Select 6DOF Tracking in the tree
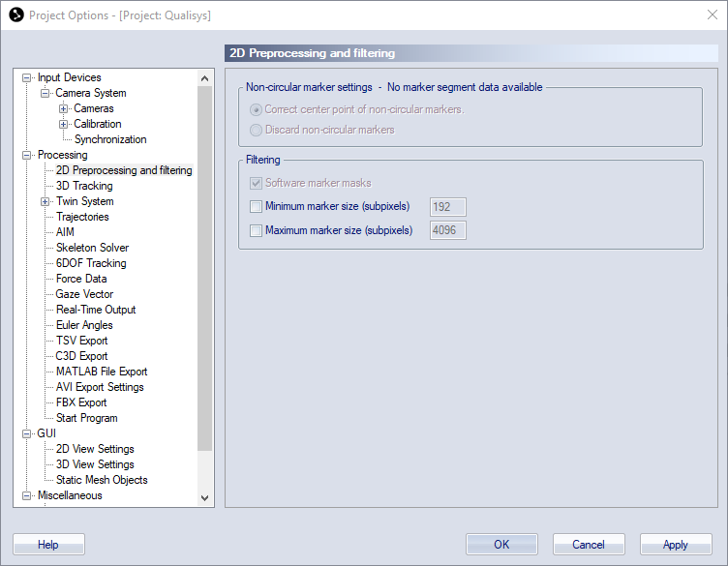728x566 pixels. pyautogui.click(x=91, y=263)
